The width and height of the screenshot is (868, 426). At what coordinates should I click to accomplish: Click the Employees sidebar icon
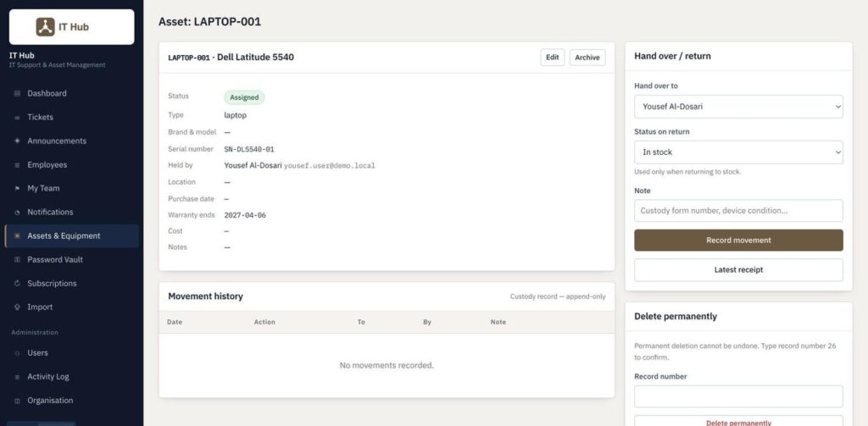tap(17, 165)
